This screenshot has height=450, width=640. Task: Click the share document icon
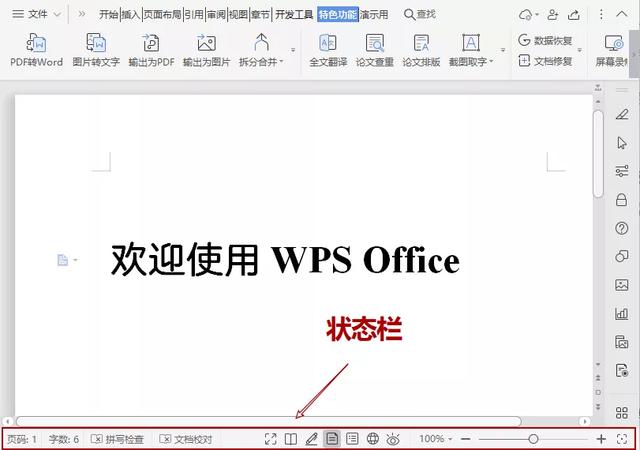pos(574,15)
